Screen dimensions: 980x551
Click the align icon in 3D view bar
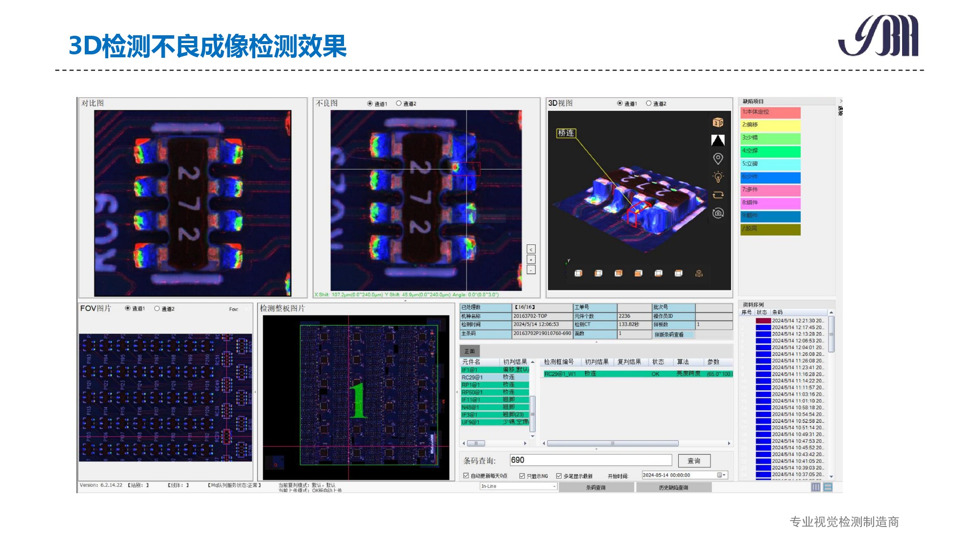(x=699, y=273)
